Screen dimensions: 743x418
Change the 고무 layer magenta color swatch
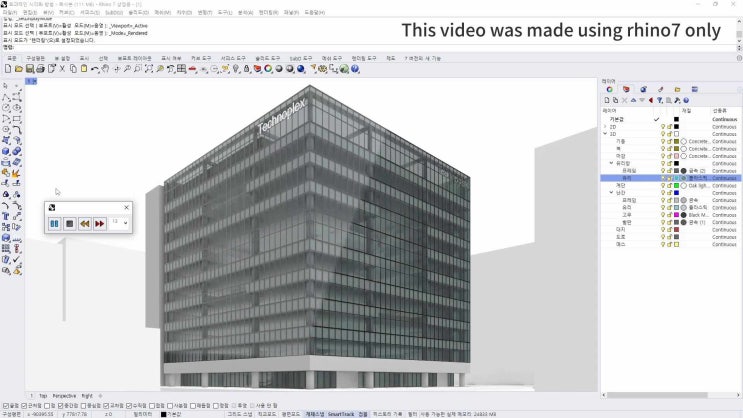(677, 215)
